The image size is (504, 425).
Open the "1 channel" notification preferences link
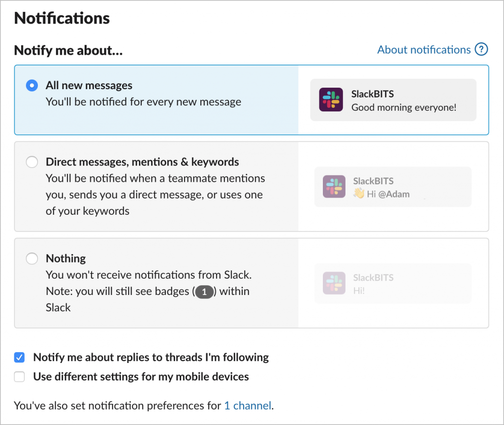tap(248, 406)
